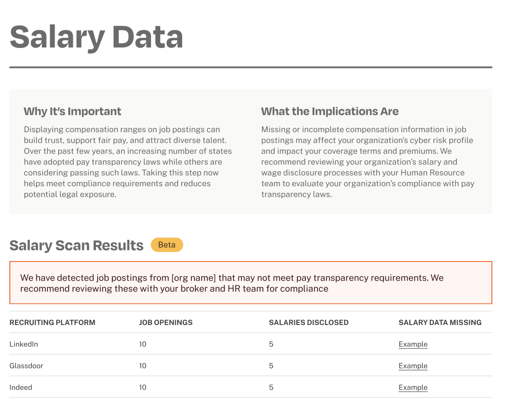This screenshot has width=507, height=420.
Task: Open the Example link in the Indeed row
Action: coord(413,387)
